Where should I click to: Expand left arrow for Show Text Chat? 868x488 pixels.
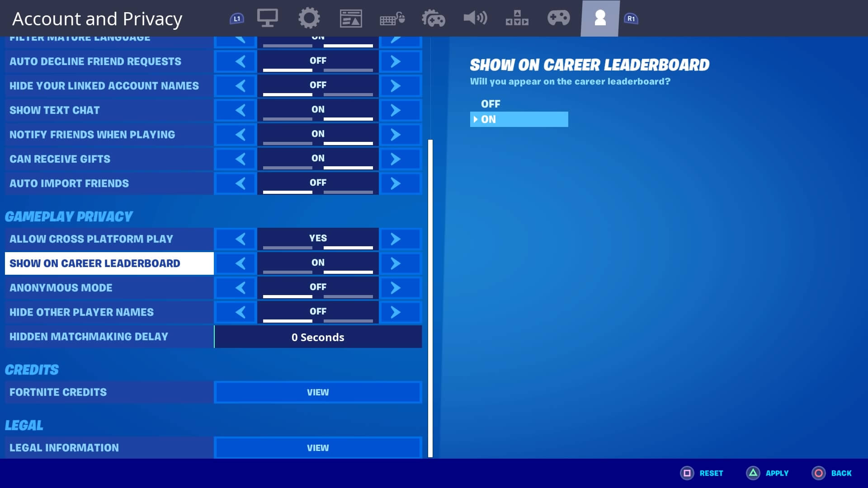(241, 110)
